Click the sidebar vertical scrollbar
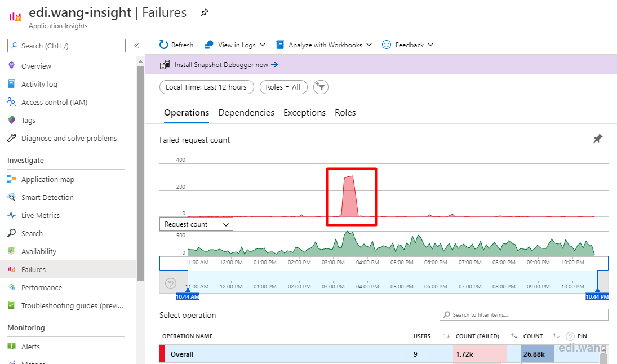The image size is (617, 364). pyautogui.click(x=140, y=173)
